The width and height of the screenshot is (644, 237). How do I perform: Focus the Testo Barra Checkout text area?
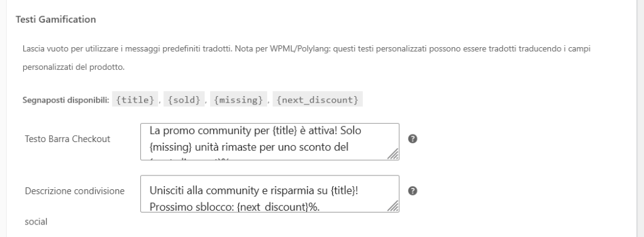coord(269,141)
